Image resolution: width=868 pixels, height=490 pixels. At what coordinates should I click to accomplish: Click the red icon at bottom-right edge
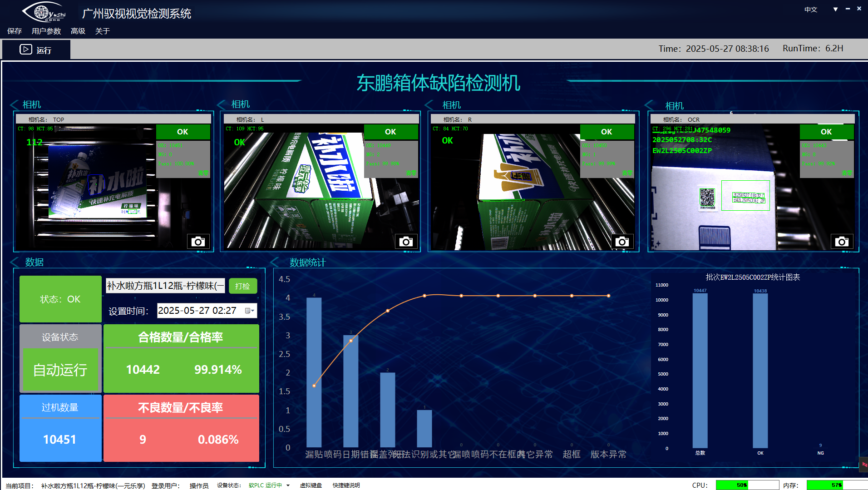click(x=864, y=465)
